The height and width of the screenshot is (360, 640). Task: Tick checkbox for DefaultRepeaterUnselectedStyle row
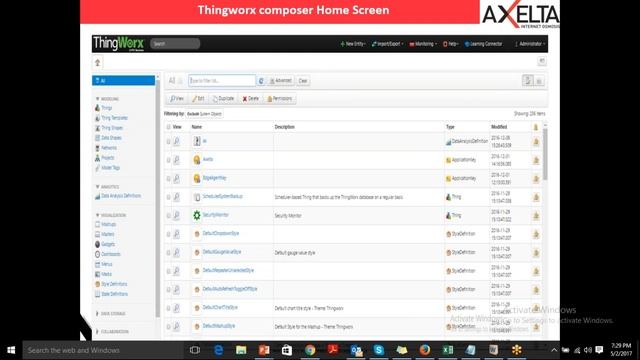(x=169, y=271)
